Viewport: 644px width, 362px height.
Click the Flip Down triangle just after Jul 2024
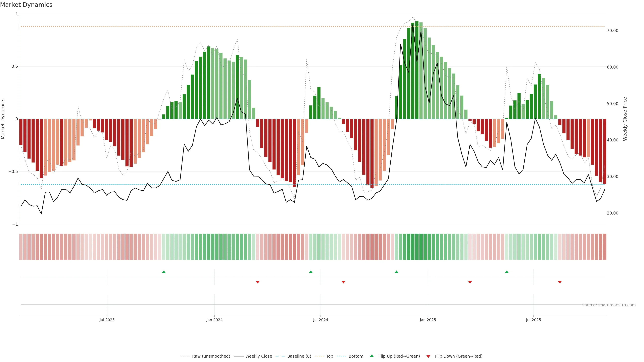[x=343, y=282]
